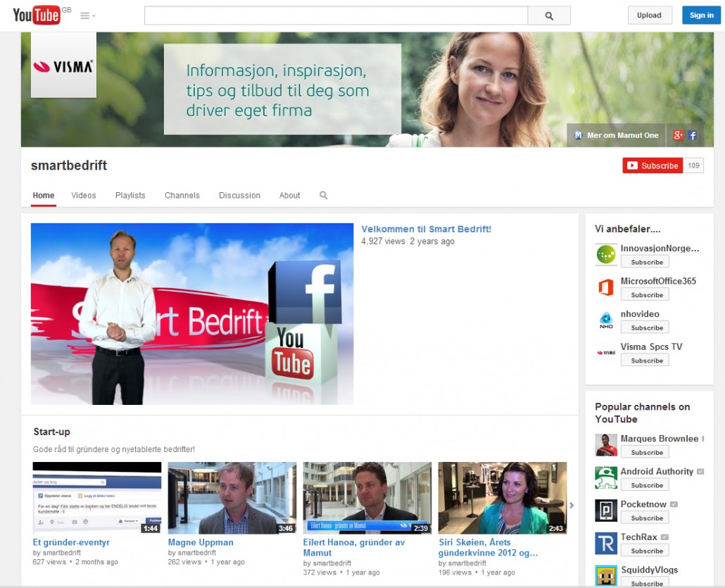Subscribe to nhovideo channel
The width and height of the screenshot is (725, 588).
645,327
